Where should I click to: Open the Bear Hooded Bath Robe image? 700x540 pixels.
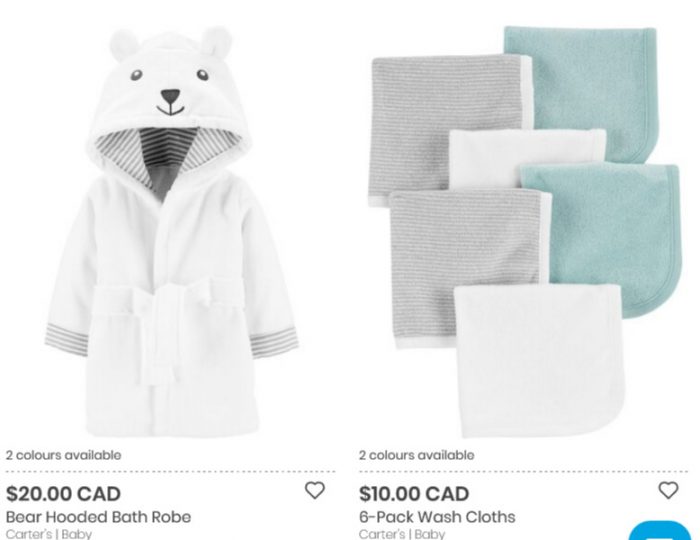[171, 232]
